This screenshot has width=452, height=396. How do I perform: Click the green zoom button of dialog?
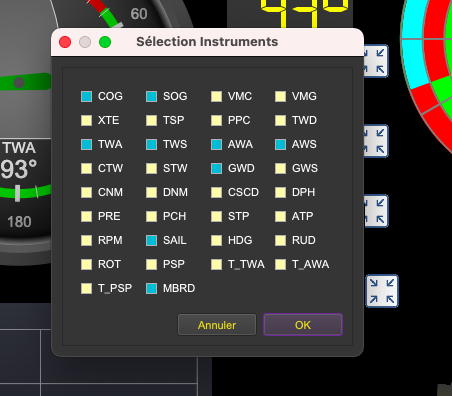coord(105,42)
